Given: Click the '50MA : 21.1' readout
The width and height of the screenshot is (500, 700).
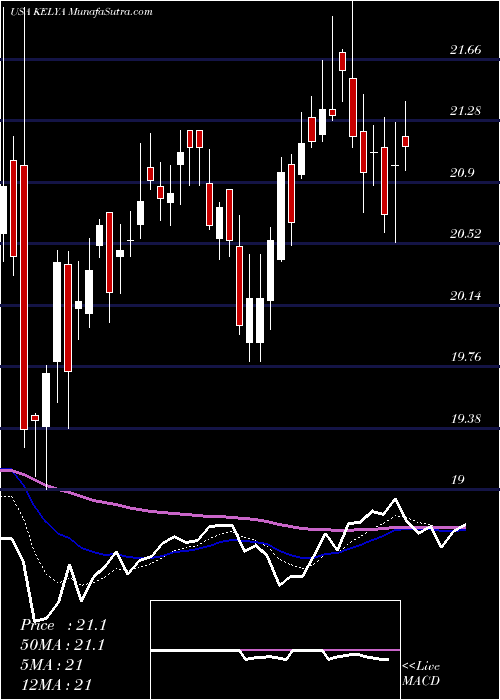Looking at the screenshot, I should pos(62,645).
